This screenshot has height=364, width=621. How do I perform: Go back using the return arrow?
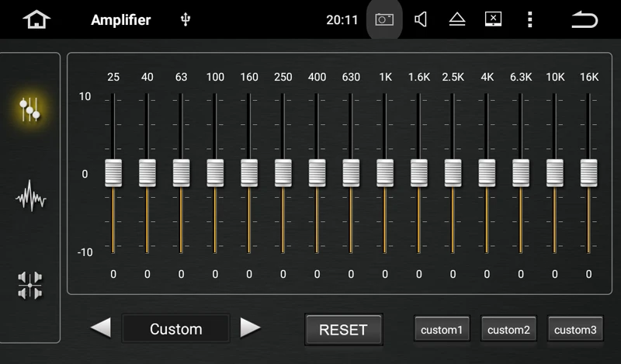click(x=585, y=19)
